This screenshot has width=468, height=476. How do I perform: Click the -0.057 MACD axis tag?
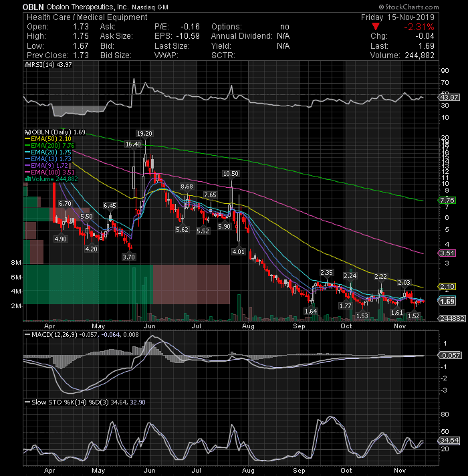point(450,356)
